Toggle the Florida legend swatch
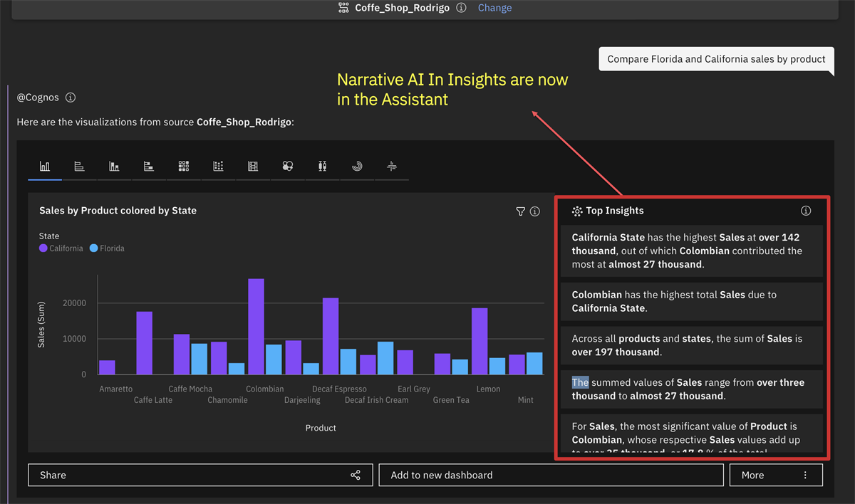 pos(94,248)
